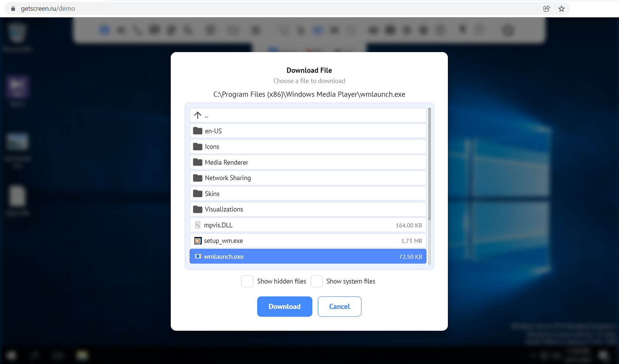Open the Media Renderer folder
The width and height of the screenshot is (619, 364).
308,162
